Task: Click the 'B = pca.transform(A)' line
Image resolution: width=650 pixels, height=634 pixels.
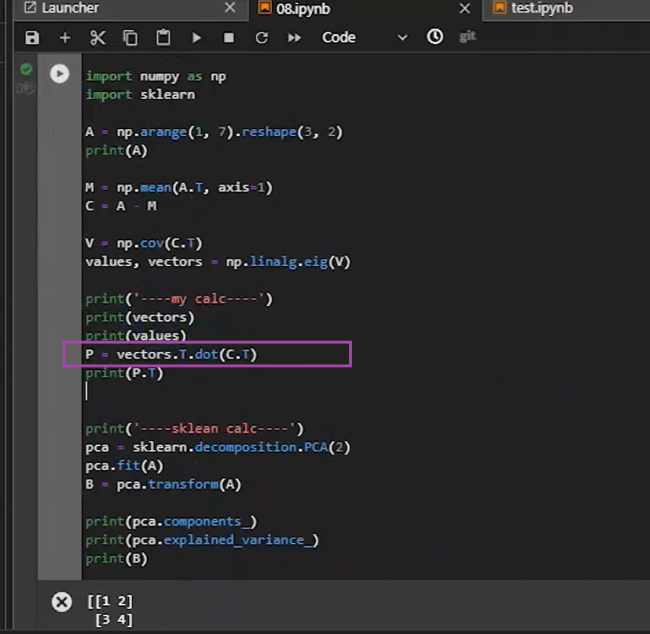Action: click(163, 484)
